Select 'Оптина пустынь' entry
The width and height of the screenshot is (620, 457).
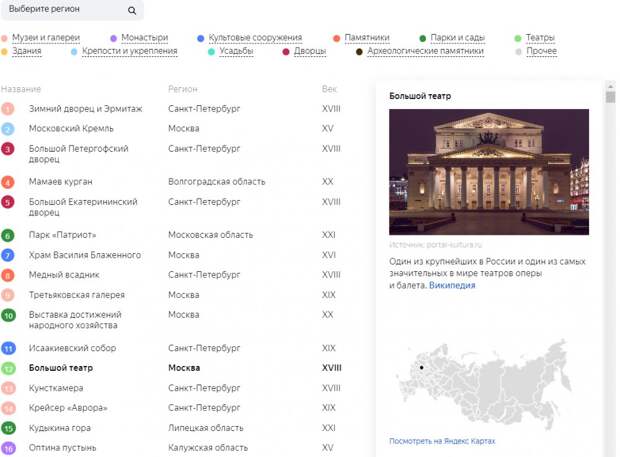pyautogui.click(x=62, y=448)
